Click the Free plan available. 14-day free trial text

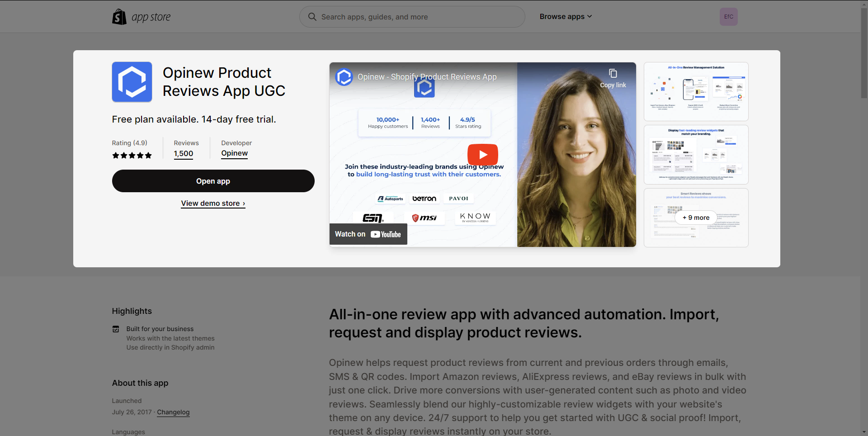pyautogui.click(x=194, y=119)
